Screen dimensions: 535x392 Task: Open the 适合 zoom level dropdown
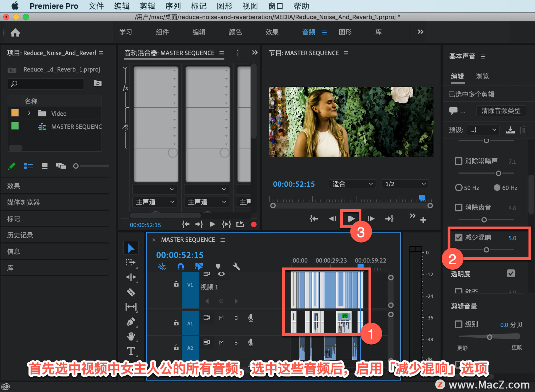352,184
